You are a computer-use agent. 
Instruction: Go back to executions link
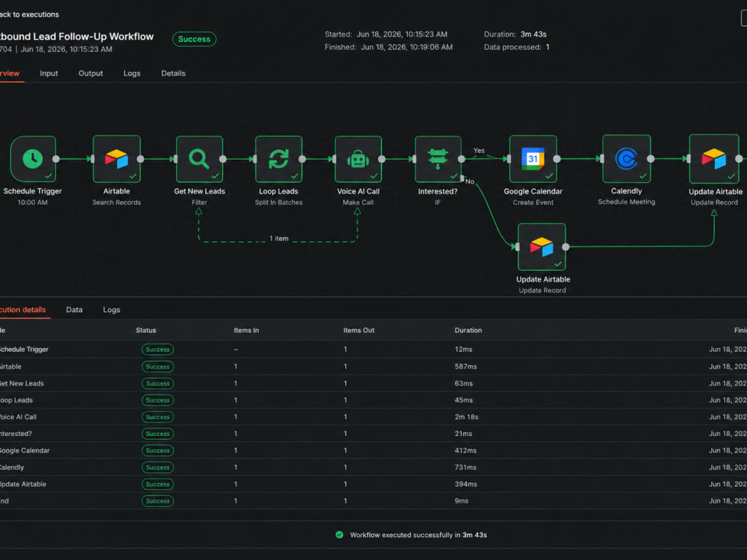[30, 14]
